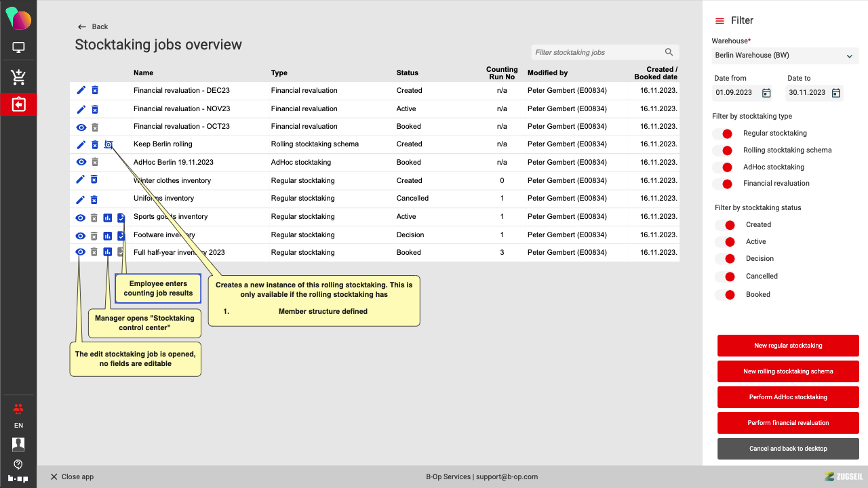Image resolution: width=868 pixels, height=488 pixels.
Task: Open control center for Sports goods inventory
Action: (x=107, y=218)
